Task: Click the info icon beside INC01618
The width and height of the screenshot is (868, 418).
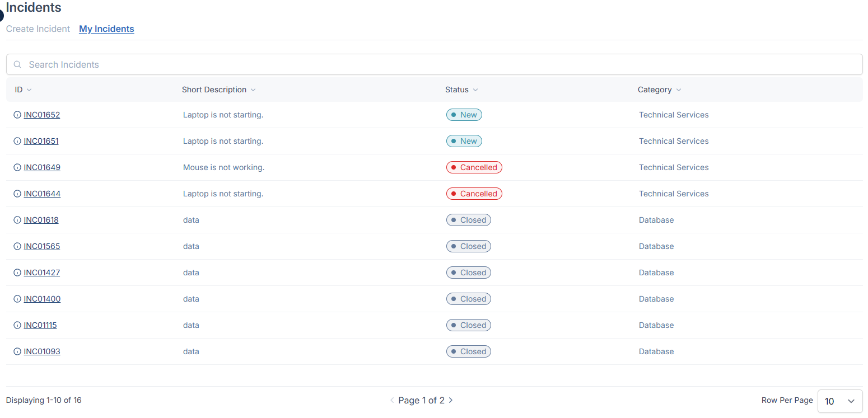Action: (x=17, y=220)
